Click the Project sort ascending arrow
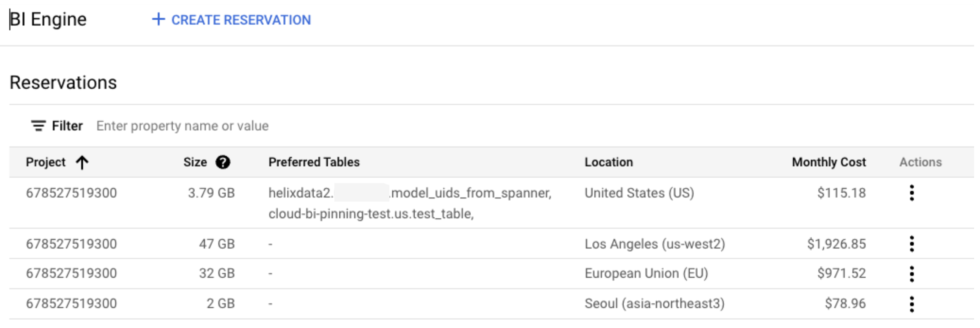This screenshot has width=980, height=328. tap(82, 162)
